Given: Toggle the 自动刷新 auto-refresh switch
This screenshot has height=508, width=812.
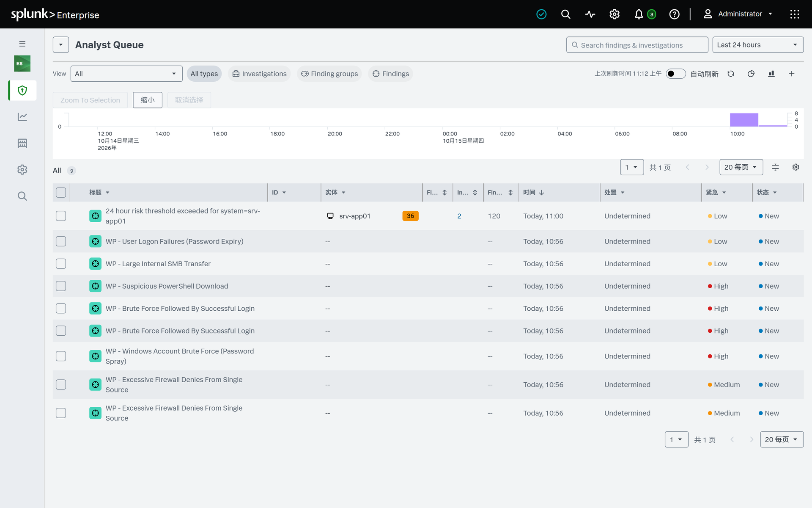Looking at the screenshot, I should 675,74.
